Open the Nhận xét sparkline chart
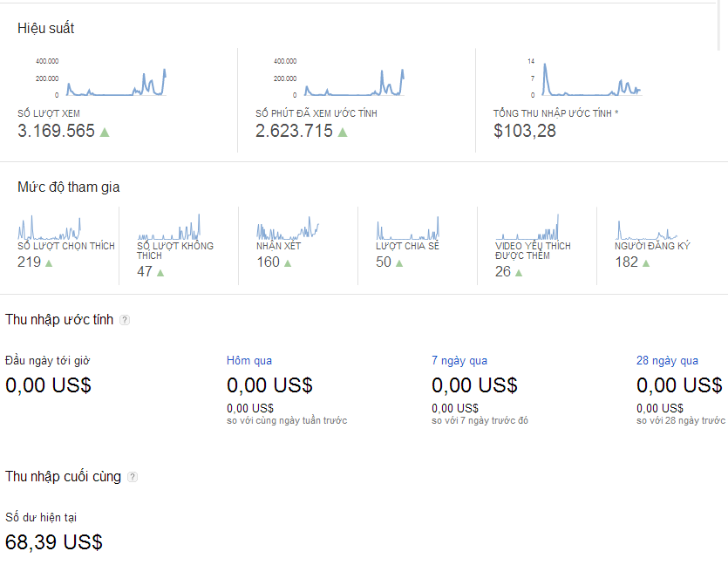This screenshot has width=728, height=565. 288,228
